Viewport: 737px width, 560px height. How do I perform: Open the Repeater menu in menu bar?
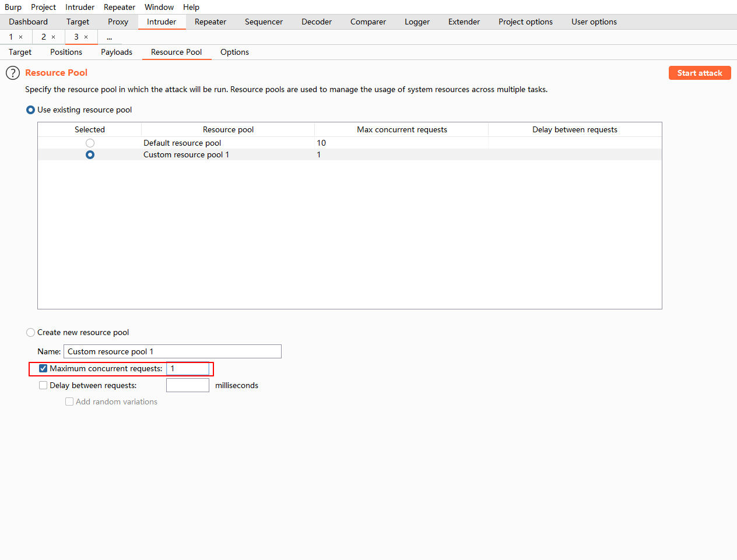click(x=120, y=7)
